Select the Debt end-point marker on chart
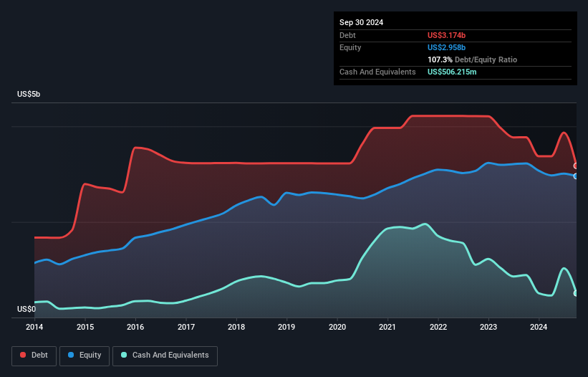This screenshot has height=377, width=588. [576, 166]
